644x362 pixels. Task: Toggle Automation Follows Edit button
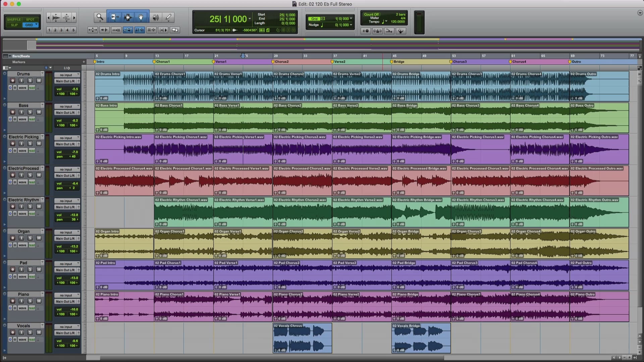tap(128, 30)
